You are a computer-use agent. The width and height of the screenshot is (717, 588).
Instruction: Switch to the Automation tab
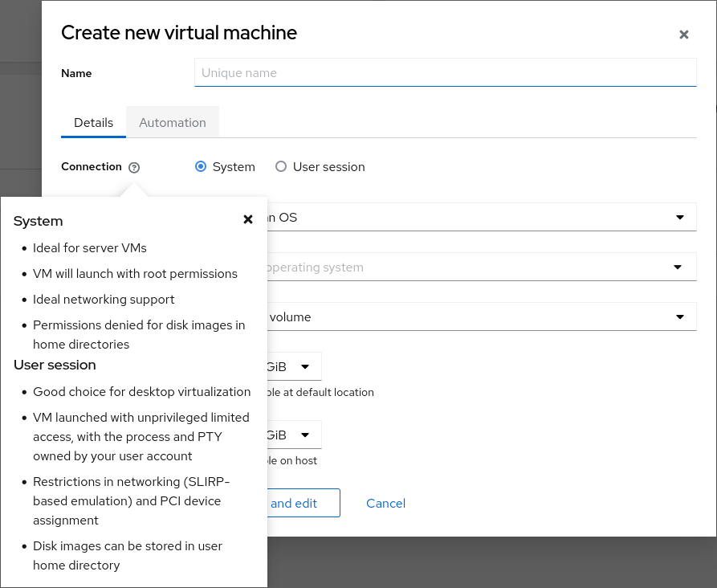click(x=173, y=123)
